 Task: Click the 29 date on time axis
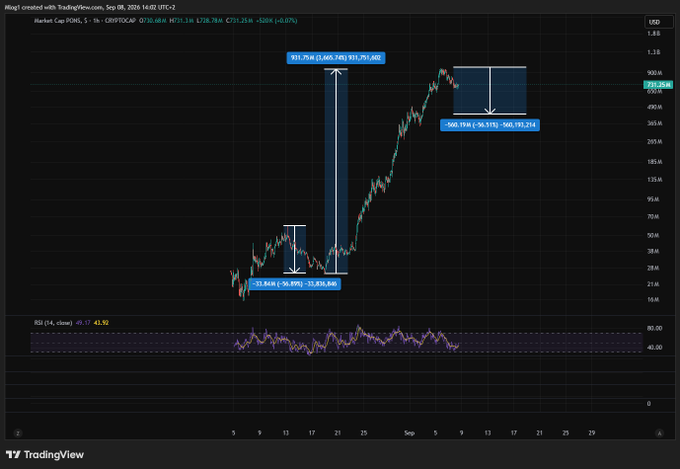point(592,433)
